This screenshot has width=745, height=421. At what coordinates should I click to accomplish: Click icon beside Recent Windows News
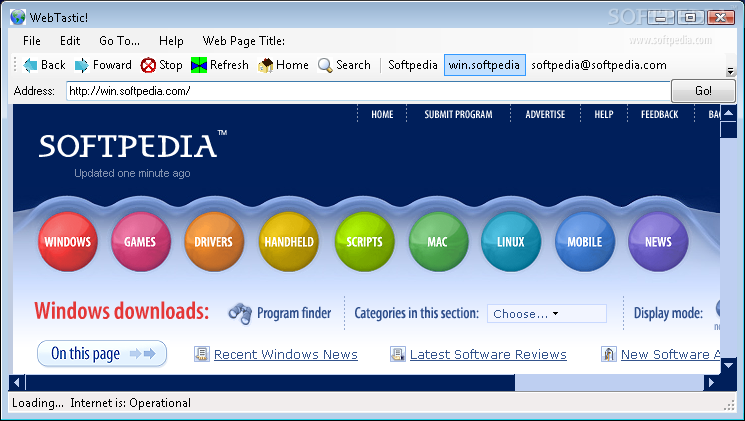tap(201, 354)
